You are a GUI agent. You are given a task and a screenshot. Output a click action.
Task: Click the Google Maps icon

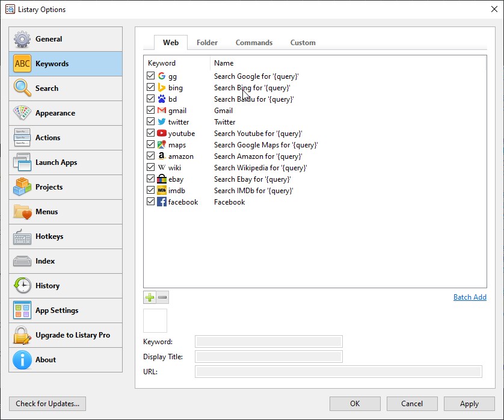(x=162, y=144)
